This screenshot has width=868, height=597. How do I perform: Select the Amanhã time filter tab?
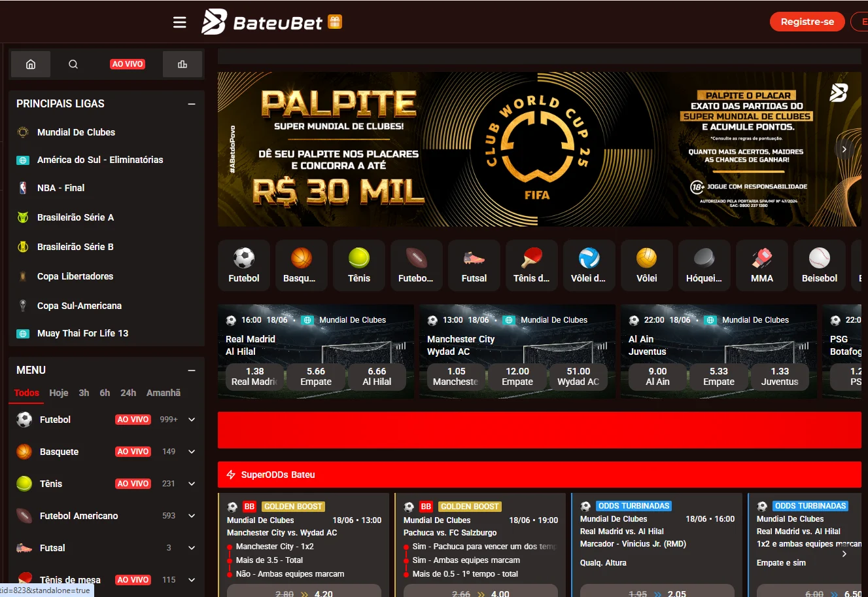(x=164, y=393)
